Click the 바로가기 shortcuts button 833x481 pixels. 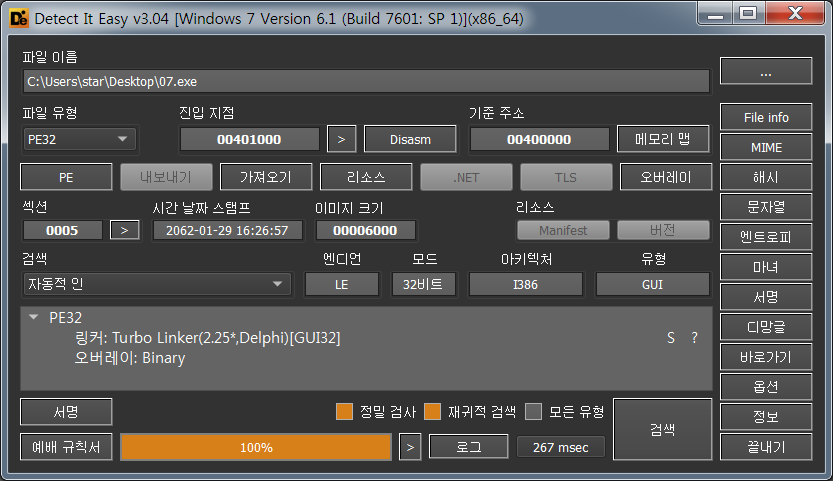coord(766,357)
